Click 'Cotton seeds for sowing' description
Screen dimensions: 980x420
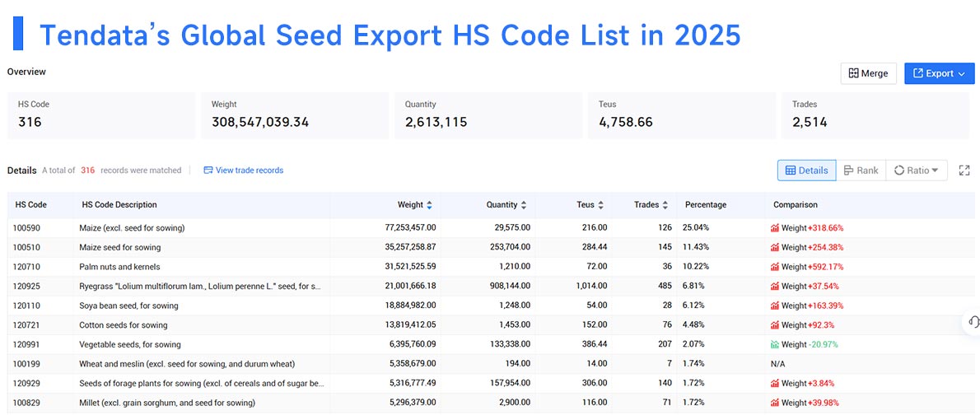pos(124,325)
